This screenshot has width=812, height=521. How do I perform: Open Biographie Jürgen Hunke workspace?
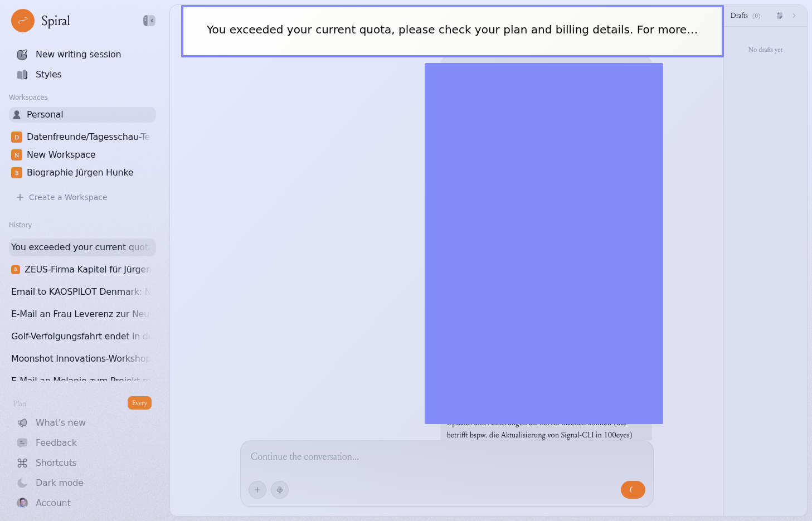[x=80, y=173]
